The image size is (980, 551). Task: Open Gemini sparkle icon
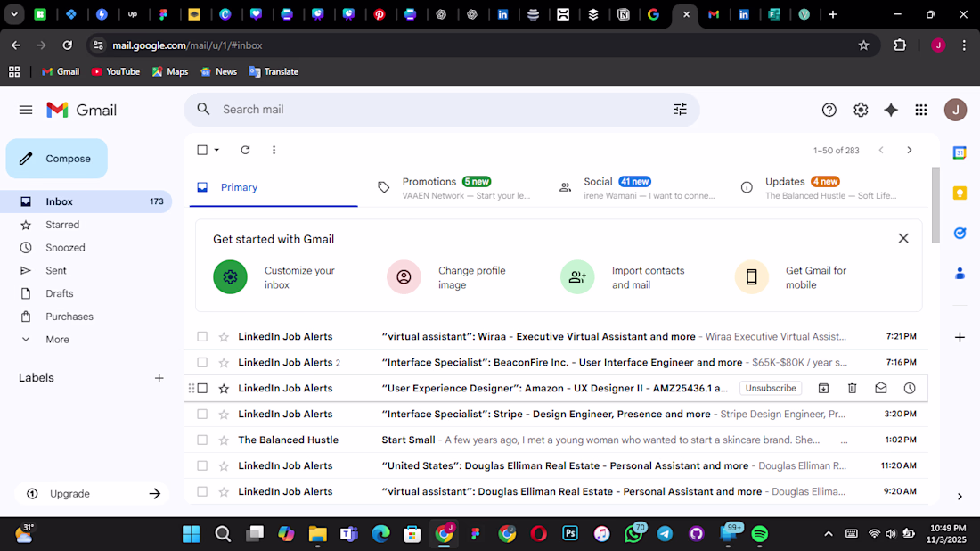point(891,110)
